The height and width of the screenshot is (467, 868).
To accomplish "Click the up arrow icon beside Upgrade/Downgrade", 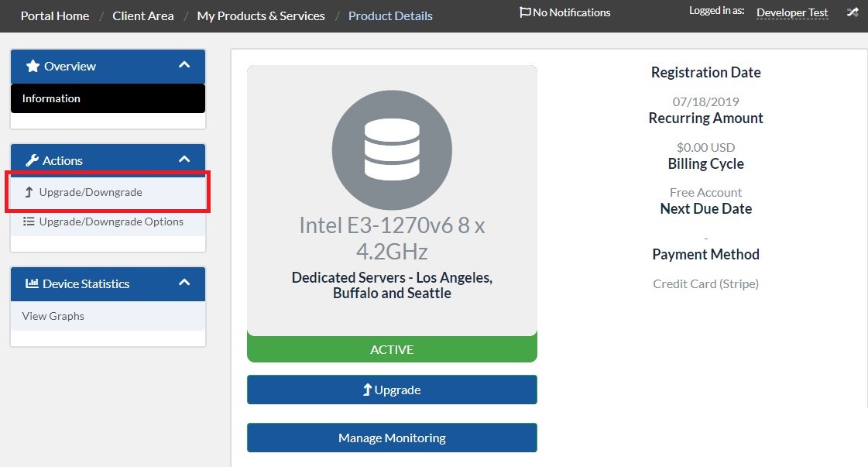I will (x=29, y=192).
